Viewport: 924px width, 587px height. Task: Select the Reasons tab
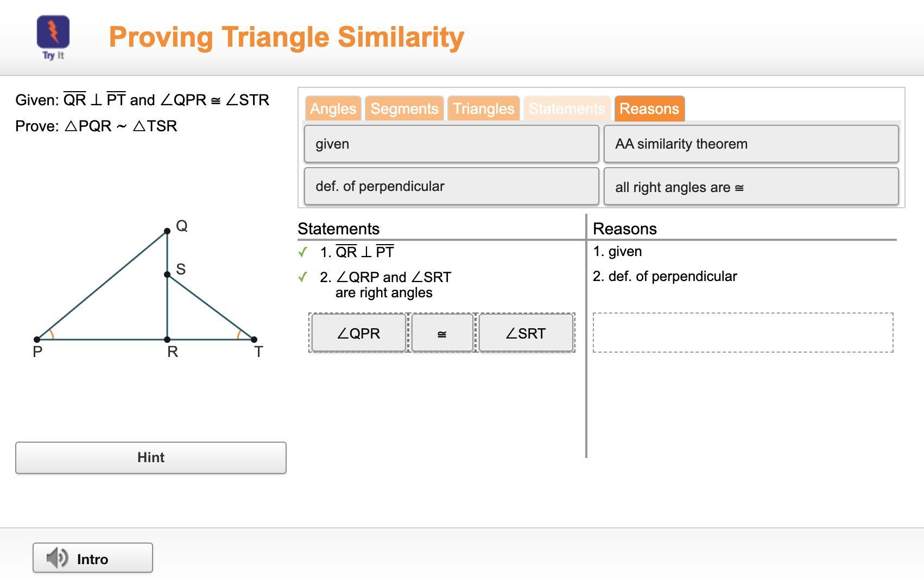click(649, 109)
